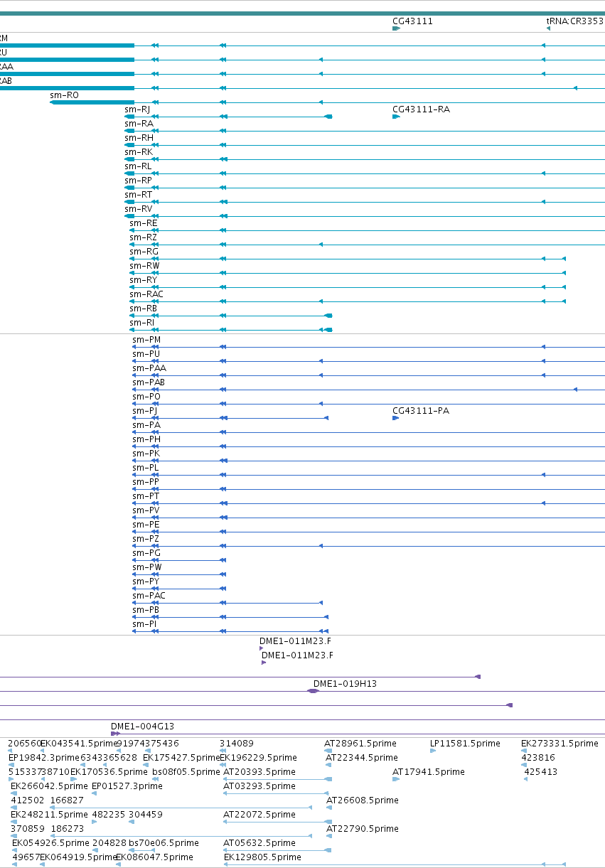Select the sm-PM protein label

(x=146, y=340)
